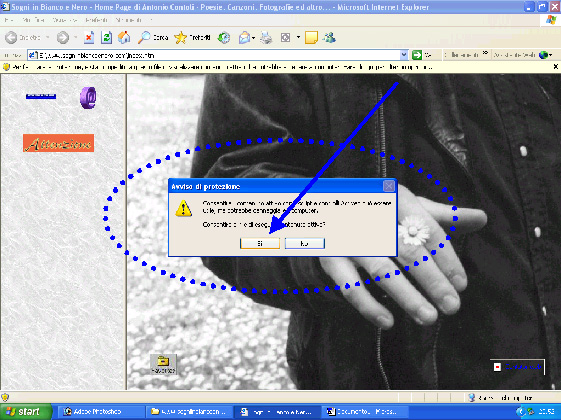Click the address bar URL field
This screenshot has width=561, height=420.
[214, 55]
